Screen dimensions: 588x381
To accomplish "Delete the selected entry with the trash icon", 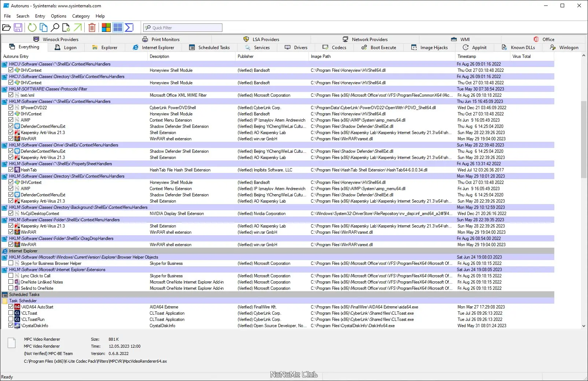I will coord(92,27).
